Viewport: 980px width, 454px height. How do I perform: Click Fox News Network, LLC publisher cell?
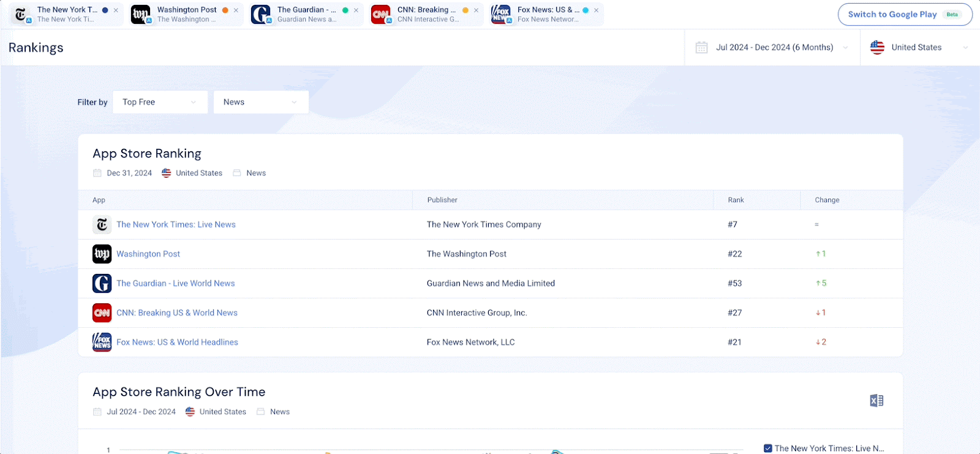click(x=471, y=342)
